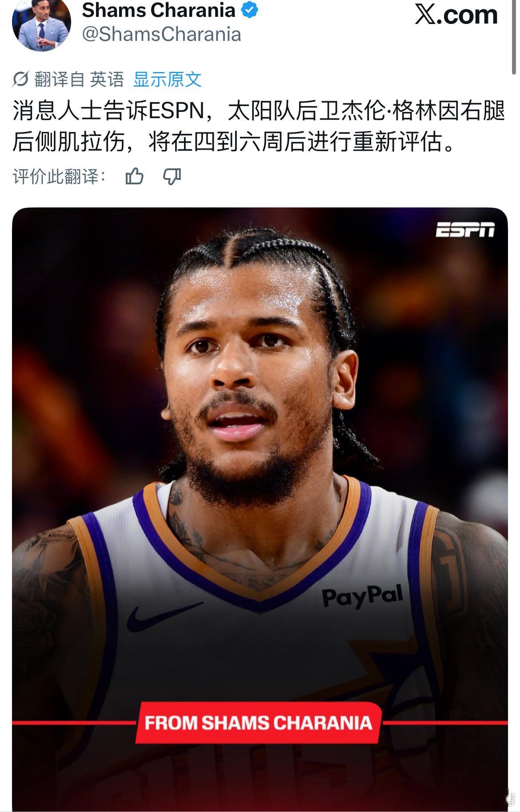Click the ESPN logo in the image
The width and height of the screenshot is (520, 812).
[465, 229]
